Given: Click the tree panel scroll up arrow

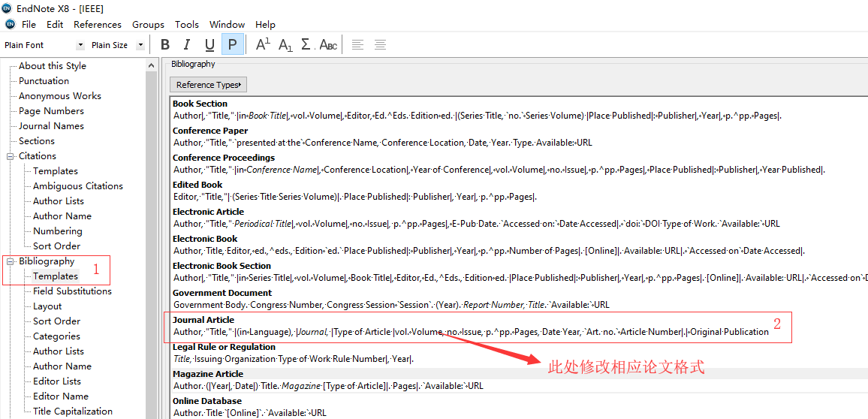Looking at the screenshot, I should click(152, 65).
